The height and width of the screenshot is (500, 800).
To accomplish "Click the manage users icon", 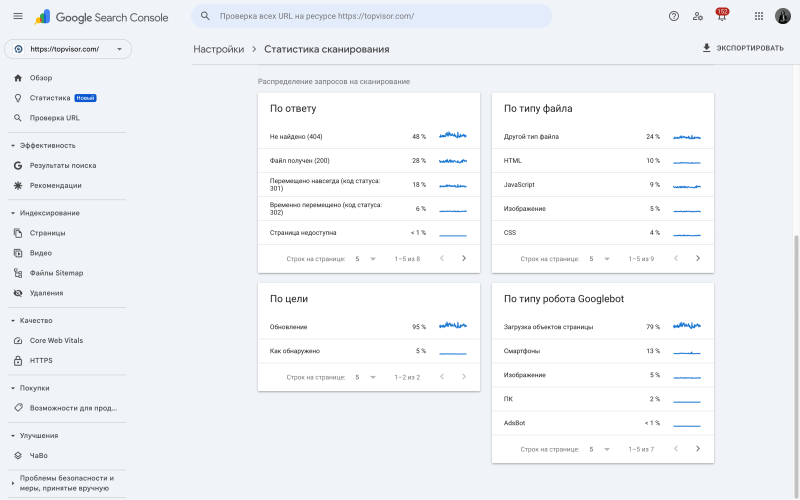I will click(697, 16).
